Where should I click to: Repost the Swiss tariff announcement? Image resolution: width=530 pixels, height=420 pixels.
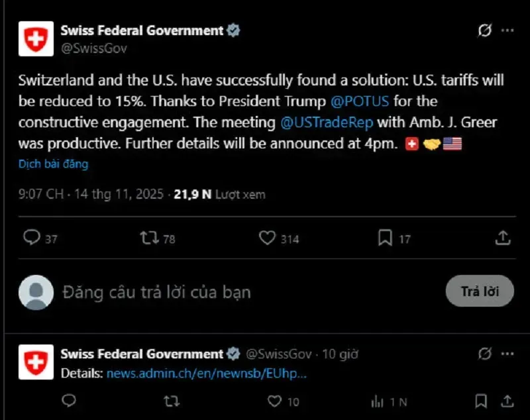point(150,238)
